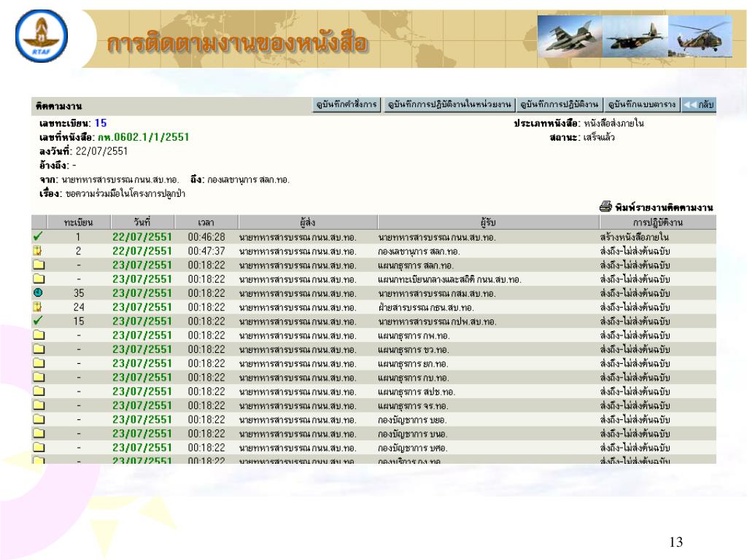Viewport: 747px width, 560px height.
Task: Click register number 35 cell
Action: click(x=79, y=293)
